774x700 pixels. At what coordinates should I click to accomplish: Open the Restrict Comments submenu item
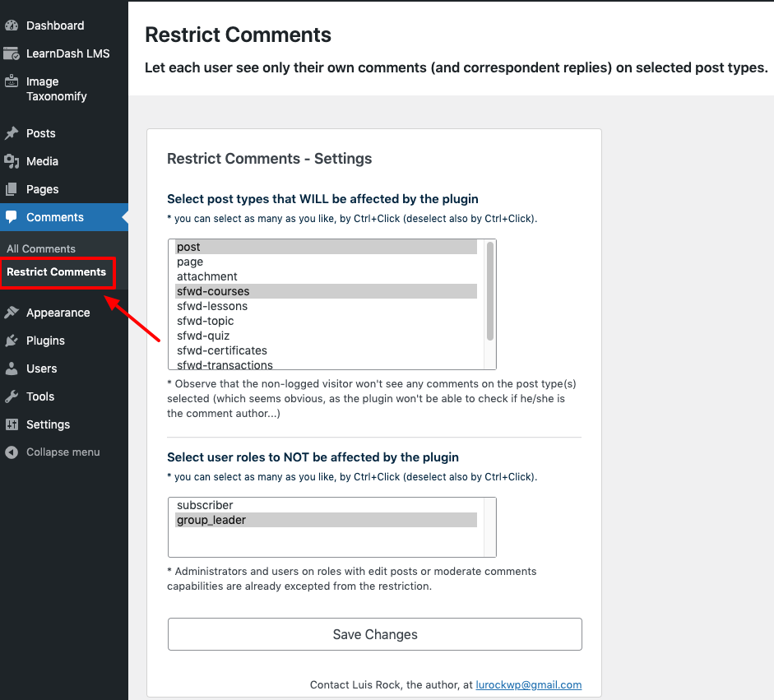click(x=56, y=271)
